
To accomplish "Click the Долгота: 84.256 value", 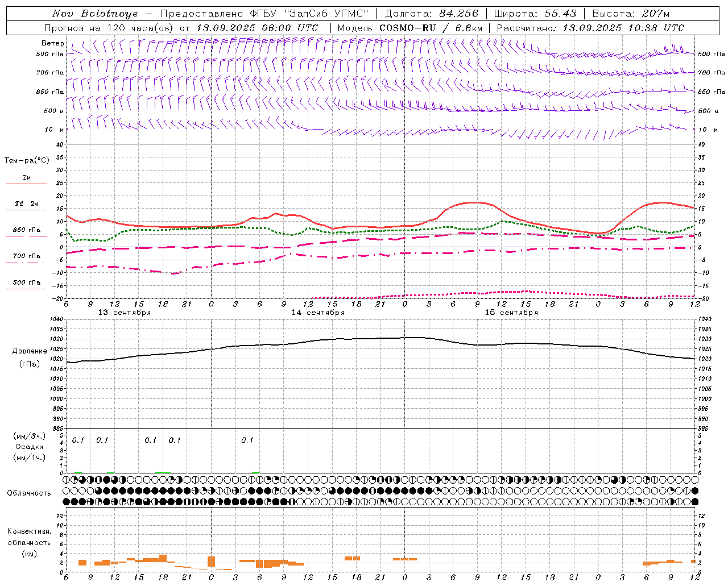I will [x=432, y=14].
